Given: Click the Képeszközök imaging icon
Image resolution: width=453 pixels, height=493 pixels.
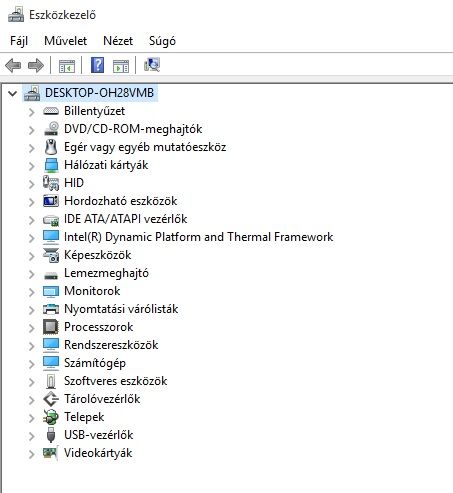Looking at the screenshot, I should tap(51, 255).
